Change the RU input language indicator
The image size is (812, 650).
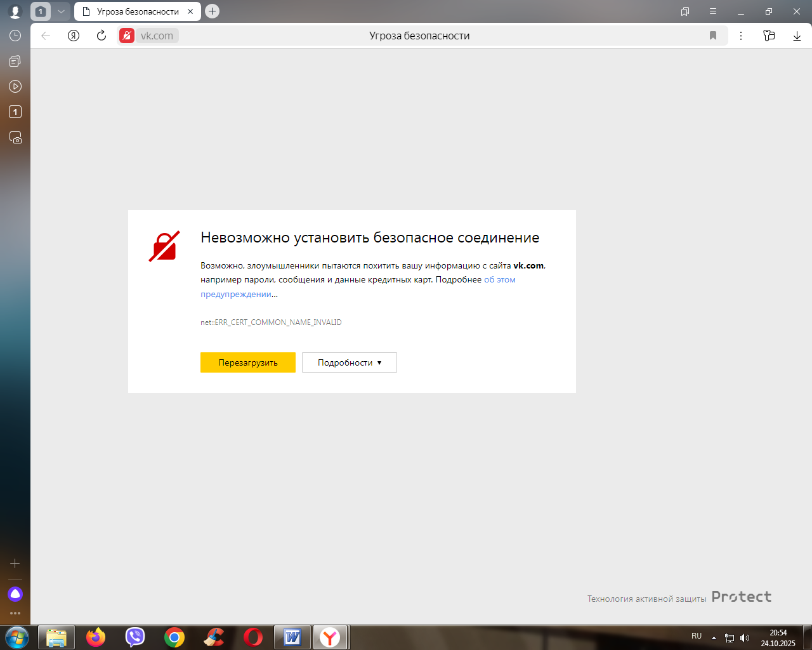point(697,636)
